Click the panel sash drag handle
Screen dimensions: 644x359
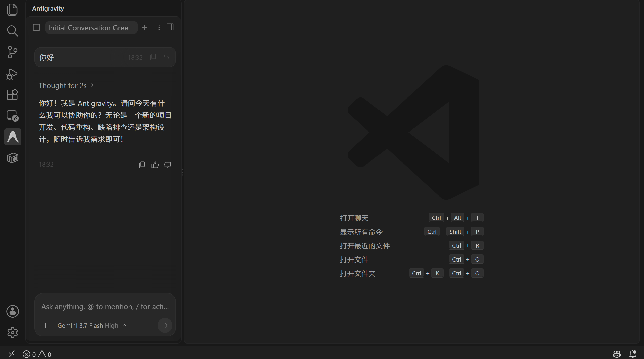[x=183, y=172]
